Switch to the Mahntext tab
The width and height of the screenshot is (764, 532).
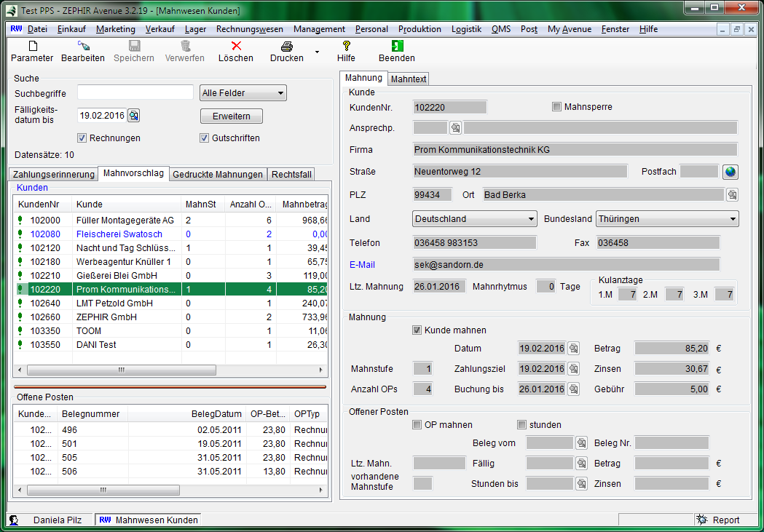pos(409,79)
